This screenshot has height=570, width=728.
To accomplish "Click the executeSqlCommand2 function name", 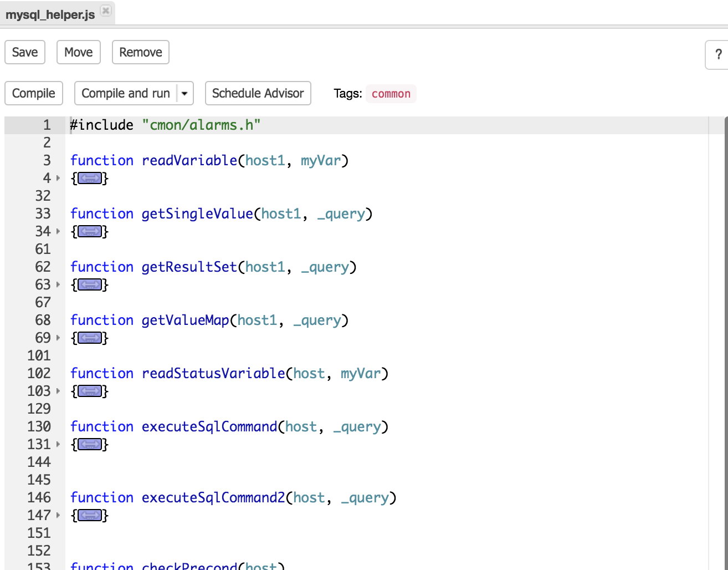I will pos(213,497).
